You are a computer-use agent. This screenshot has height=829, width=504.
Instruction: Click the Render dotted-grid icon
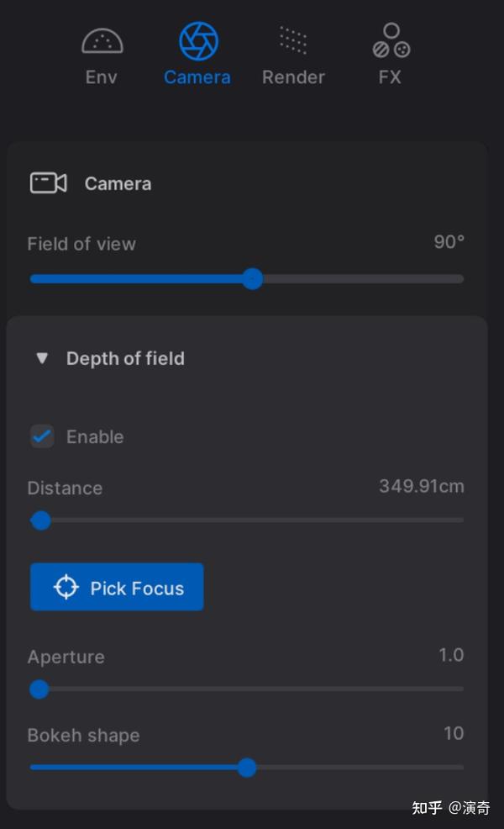coord(293,40)
